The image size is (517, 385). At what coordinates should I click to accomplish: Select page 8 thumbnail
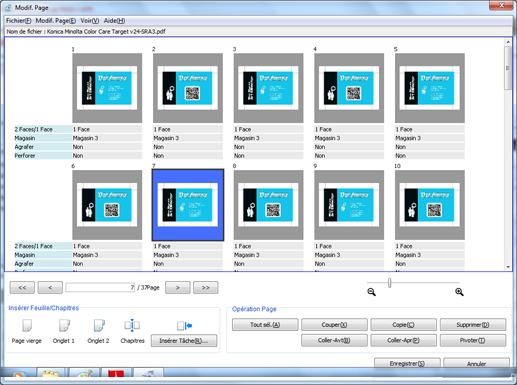[268, 205]
